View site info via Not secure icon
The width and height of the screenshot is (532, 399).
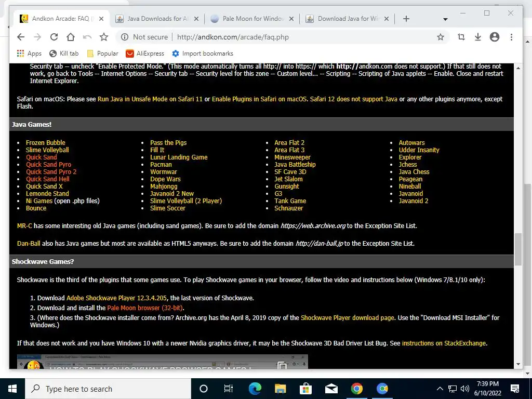125,37
